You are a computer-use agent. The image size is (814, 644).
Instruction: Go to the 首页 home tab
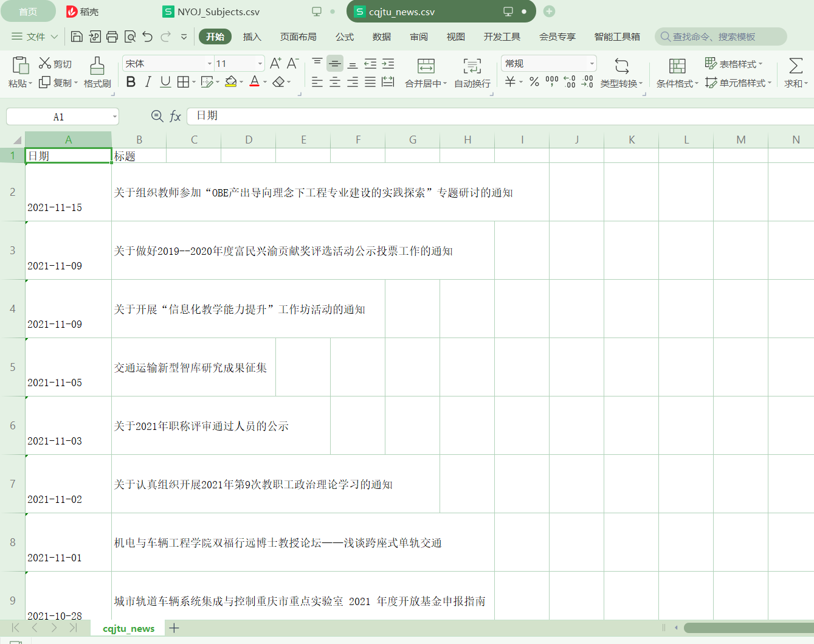[28, 12]
